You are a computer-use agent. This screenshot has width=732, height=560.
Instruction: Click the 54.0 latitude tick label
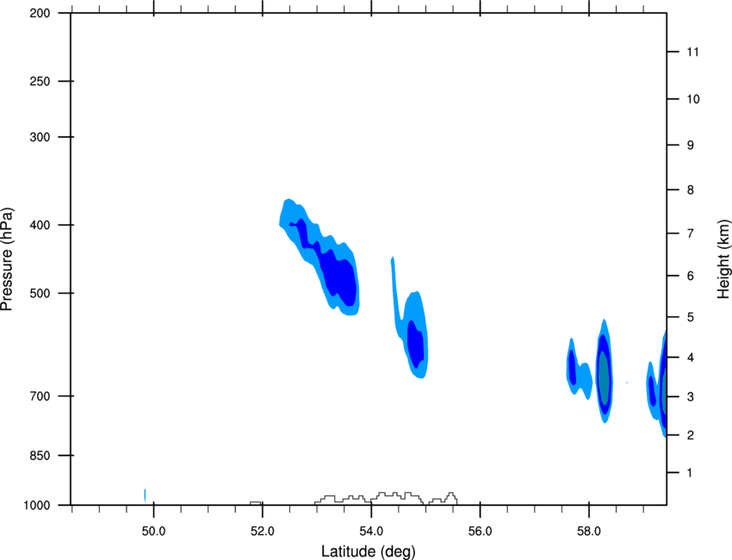tap(371, 532)
